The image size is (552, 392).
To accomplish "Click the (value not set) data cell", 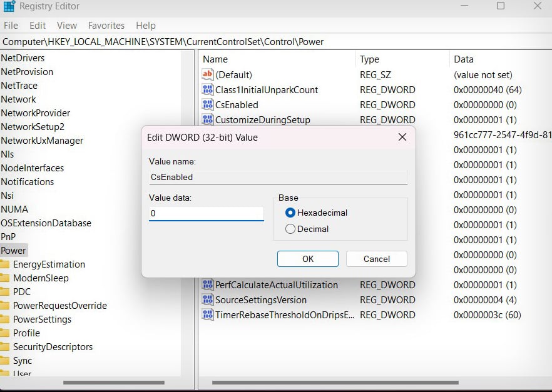I will 483,74.
